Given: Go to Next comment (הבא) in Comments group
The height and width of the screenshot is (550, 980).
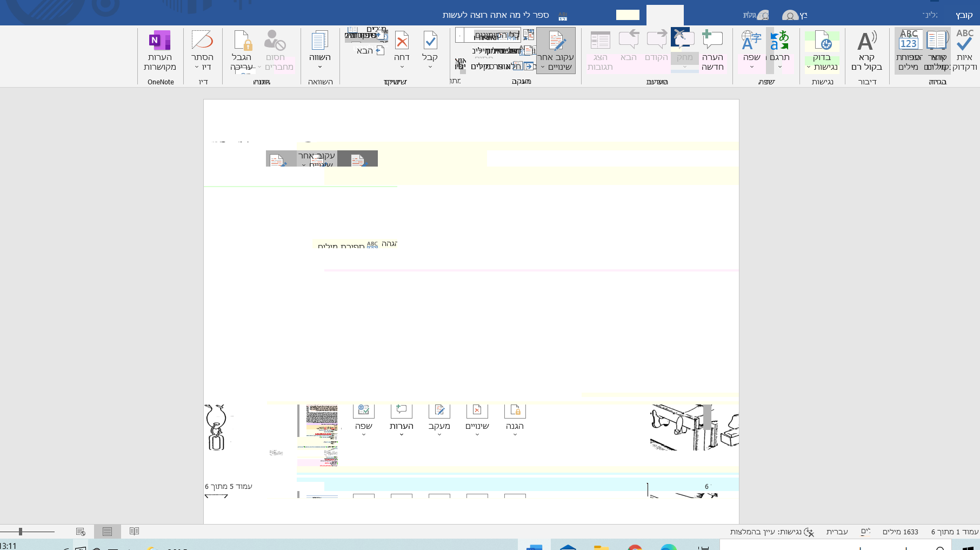Looking at the screenshot, I should coord(629,45).
